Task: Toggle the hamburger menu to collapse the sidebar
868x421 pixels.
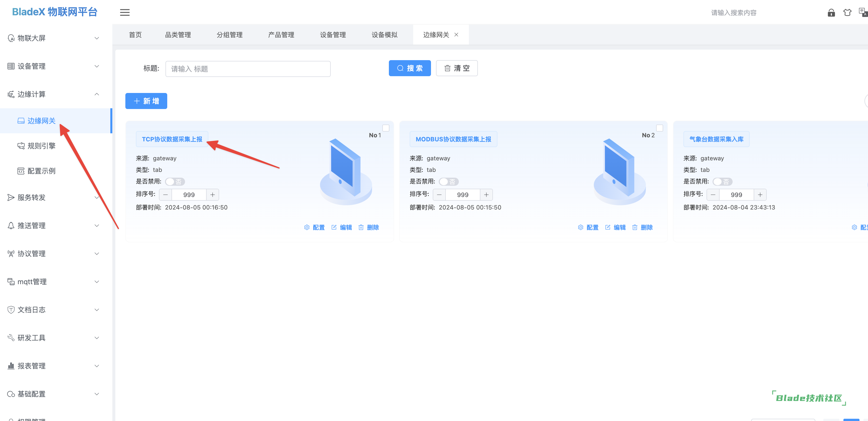Action: point(125,13)
